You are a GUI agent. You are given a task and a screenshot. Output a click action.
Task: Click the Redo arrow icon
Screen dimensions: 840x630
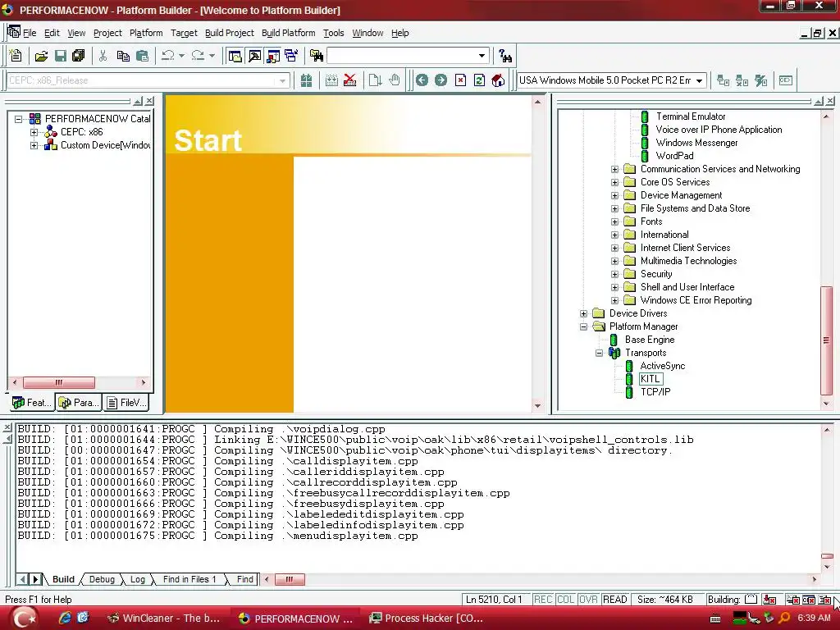point(198,56)
